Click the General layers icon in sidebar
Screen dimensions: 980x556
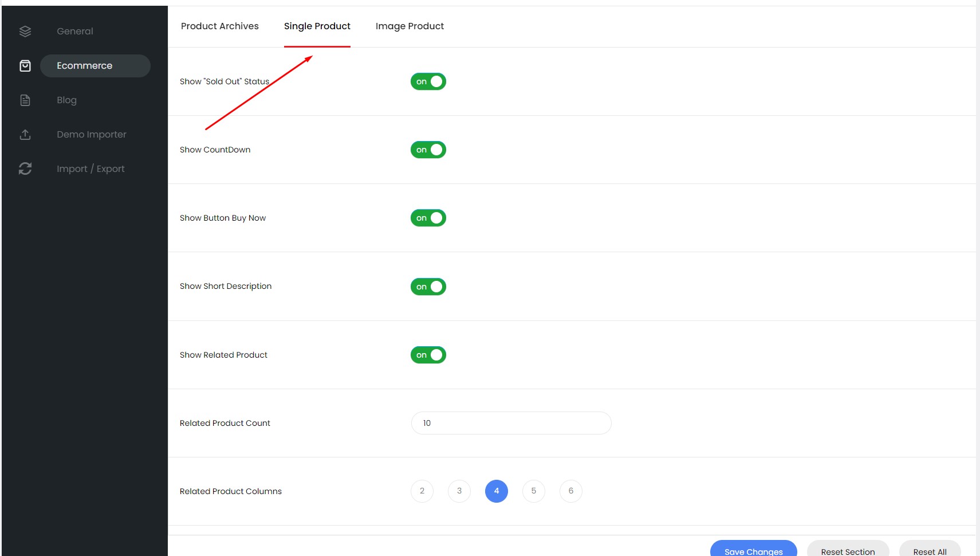tap(25, 32)
